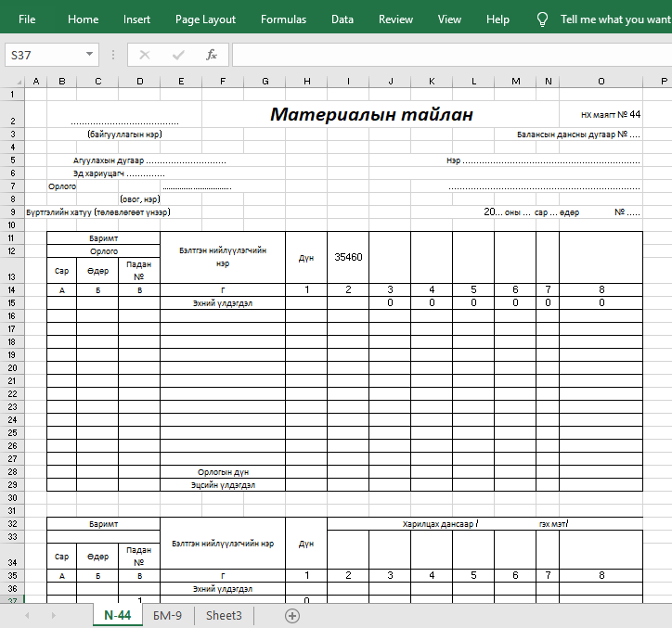Switch to the Sheet3 sheet tab
672x628 pixels.
(224, 616)
